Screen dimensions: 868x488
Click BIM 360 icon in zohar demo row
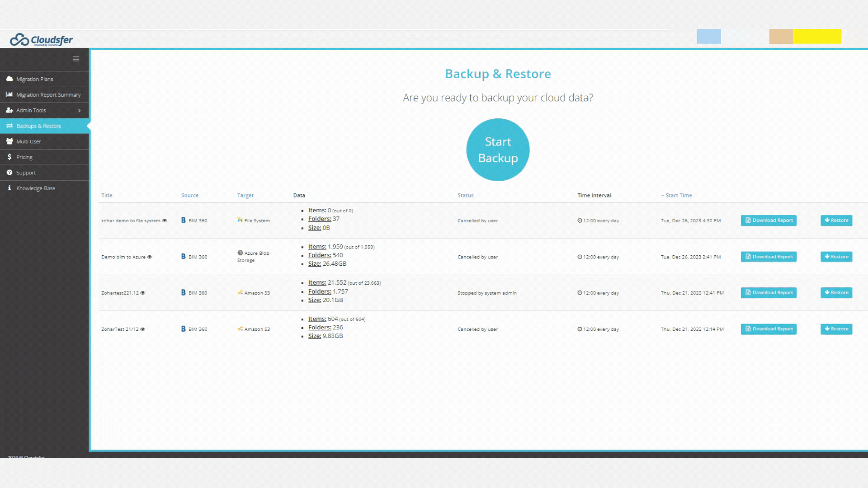pos(184,220)
